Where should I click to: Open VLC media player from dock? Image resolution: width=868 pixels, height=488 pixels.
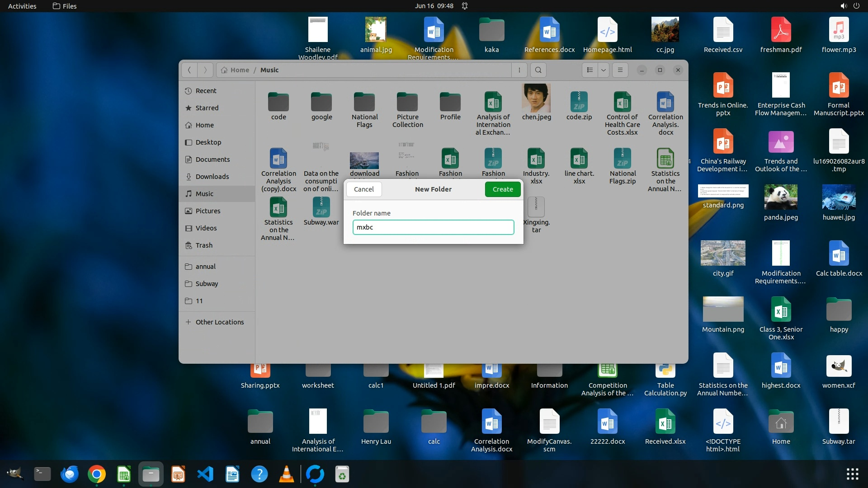286,474
